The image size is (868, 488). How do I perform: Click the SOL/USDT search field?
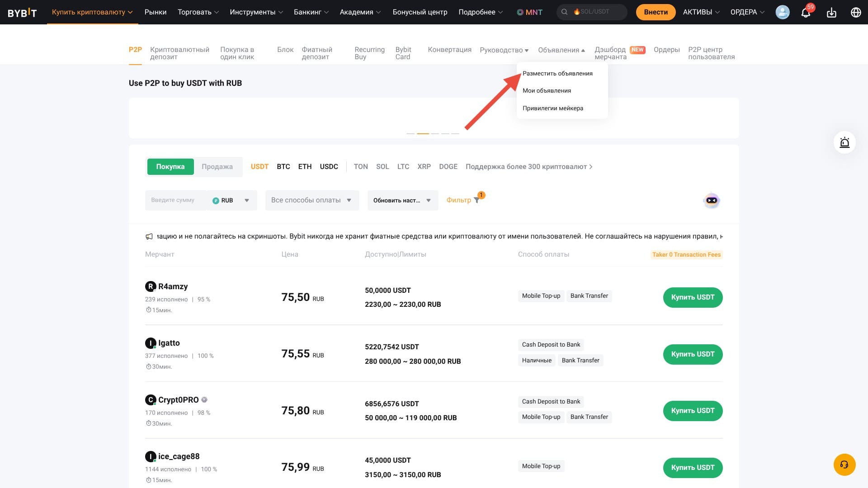tap(592, 12)
